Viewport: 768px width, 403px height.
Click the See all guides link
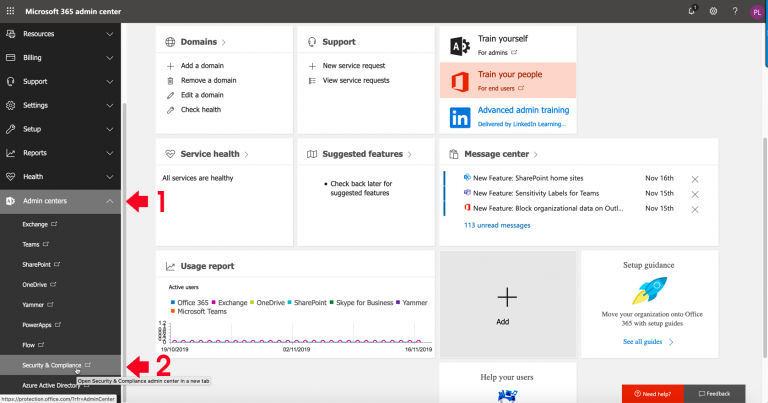648,342
